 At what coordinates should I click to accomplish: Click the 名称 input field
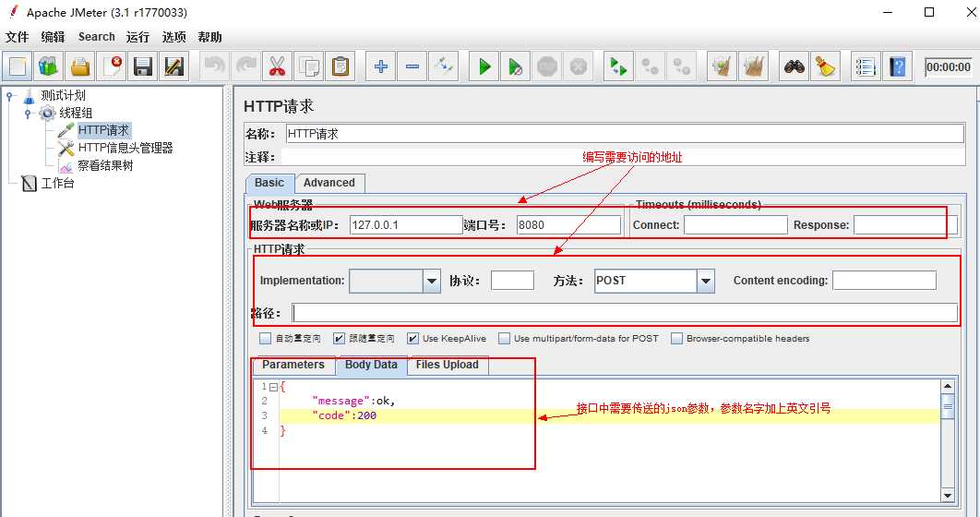pyautogui.click(x=625, y=134)
